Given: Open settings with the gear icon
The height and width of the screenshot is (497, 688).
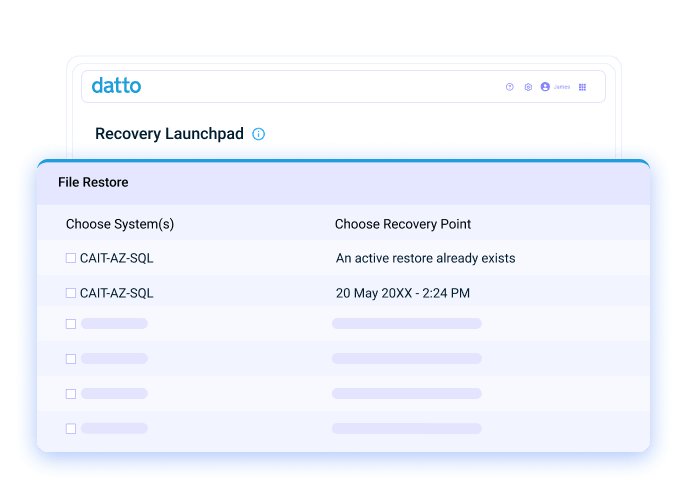Looking at the screenshot, I should (x=528, y=87).
